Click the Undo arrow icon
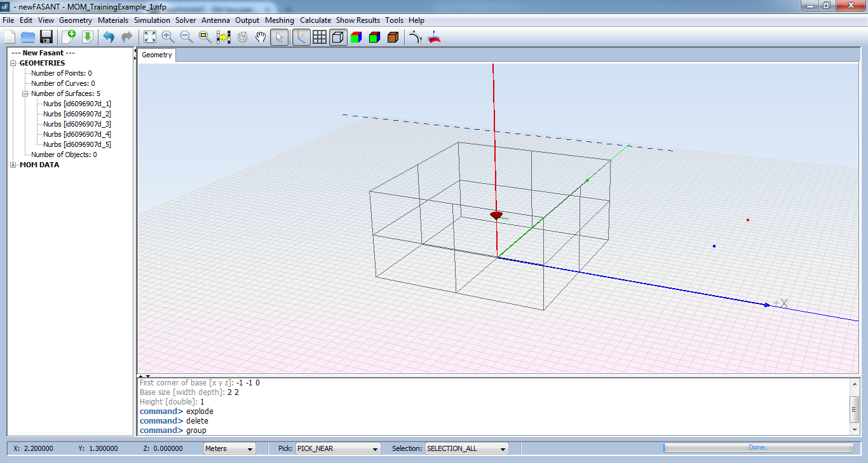Viewport: 868px width, 463px height. point(109,37)
